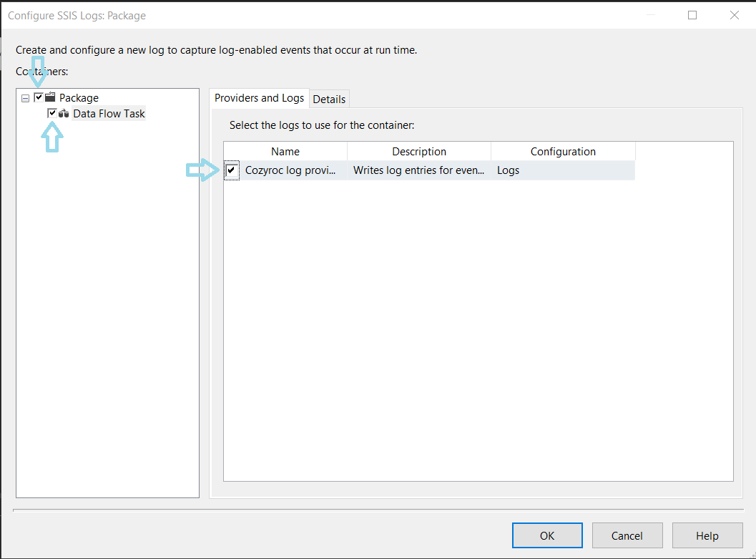Viewport: 756px width, 559px height.
Task: Select the Data Flow Task tree item
Action: pos(109,114)
